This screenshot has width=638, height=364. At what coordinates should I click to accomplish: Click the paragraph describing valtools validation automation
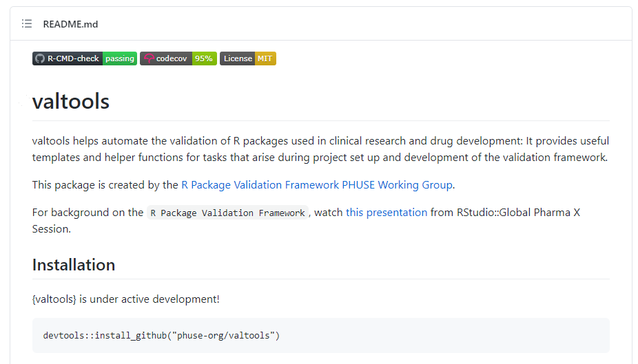(x=320, y=149)
